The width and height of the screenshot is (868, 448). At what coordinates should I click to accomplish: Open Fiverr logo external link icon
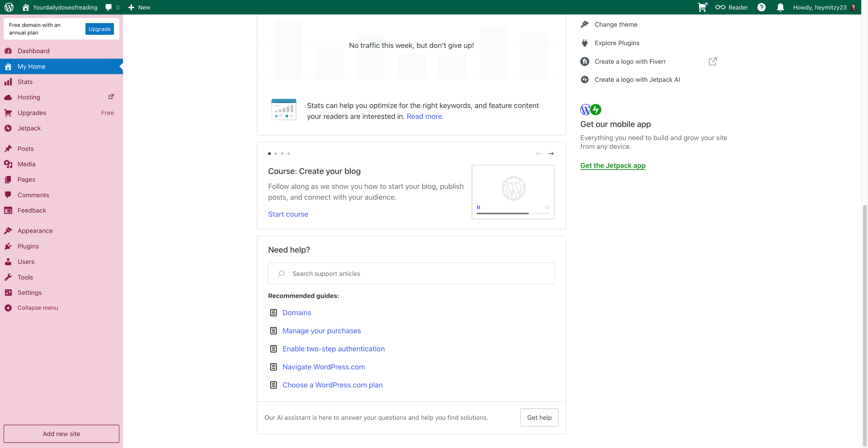(713, 61)
